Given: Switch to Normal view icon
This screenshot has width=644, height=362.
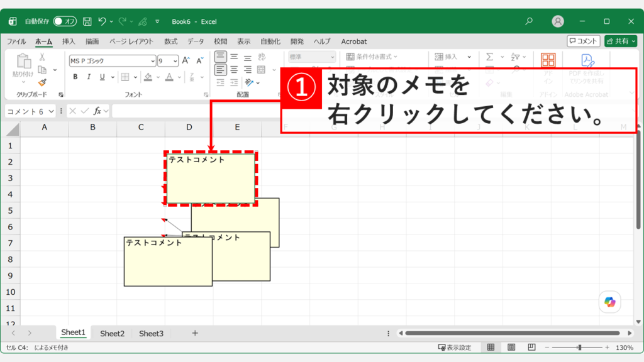Looking at the screenshot, I should pos(491,347).
